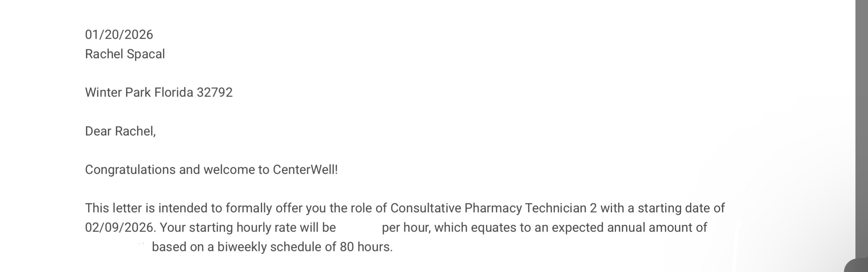Click the Winter Park Florida address line
Screen dimensions: 868x272
point(159,92)
